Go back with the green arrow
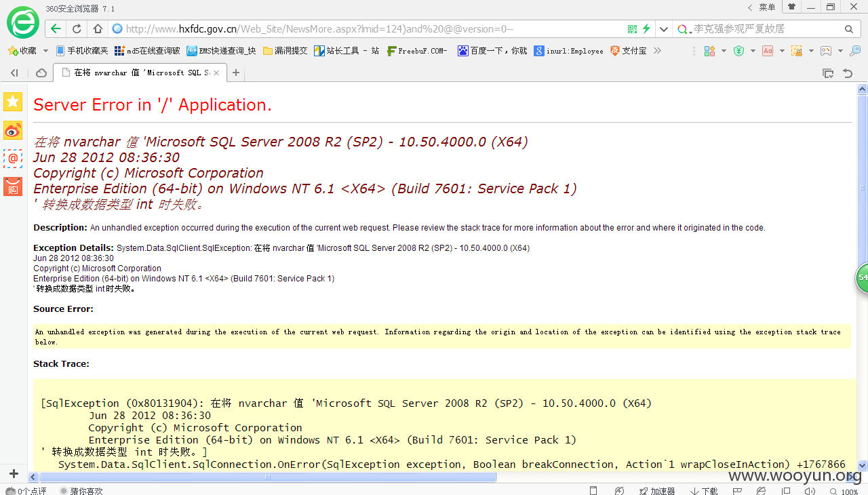This screenshot has width=868, height=495. coord(56,29)
